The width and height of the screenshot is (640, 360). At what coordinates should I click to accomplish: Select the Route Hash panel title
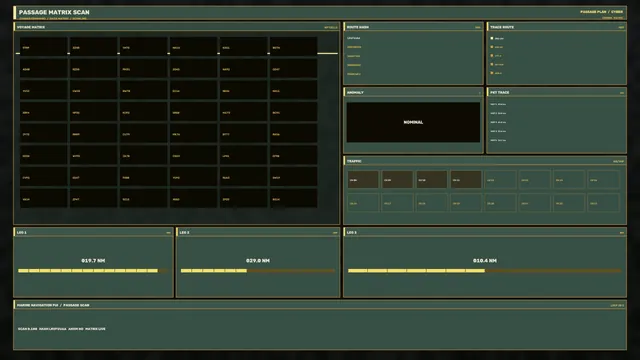pyautogui.click(x=358, y=27)
